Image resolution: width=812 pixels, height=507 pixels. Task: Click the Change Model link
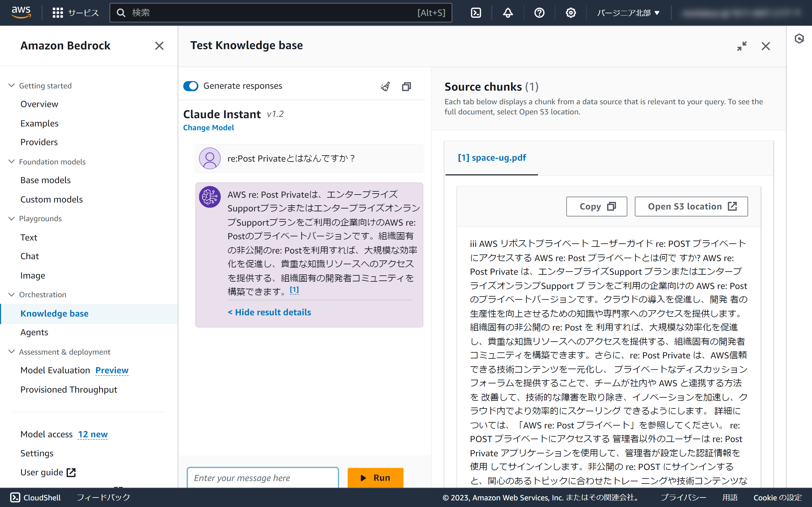pos(208,128)
